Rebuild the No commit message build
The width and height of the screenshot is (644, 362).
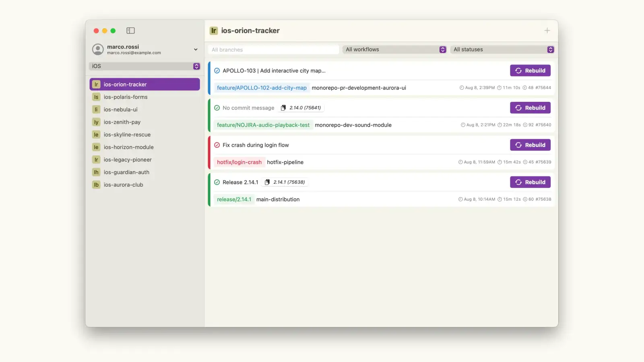530,108
